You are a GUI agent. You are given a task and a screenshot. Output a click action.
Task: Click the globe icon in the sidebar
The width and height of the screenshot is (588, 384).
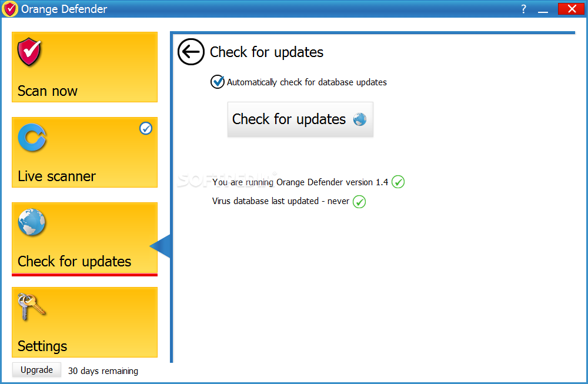coord(32,222)
